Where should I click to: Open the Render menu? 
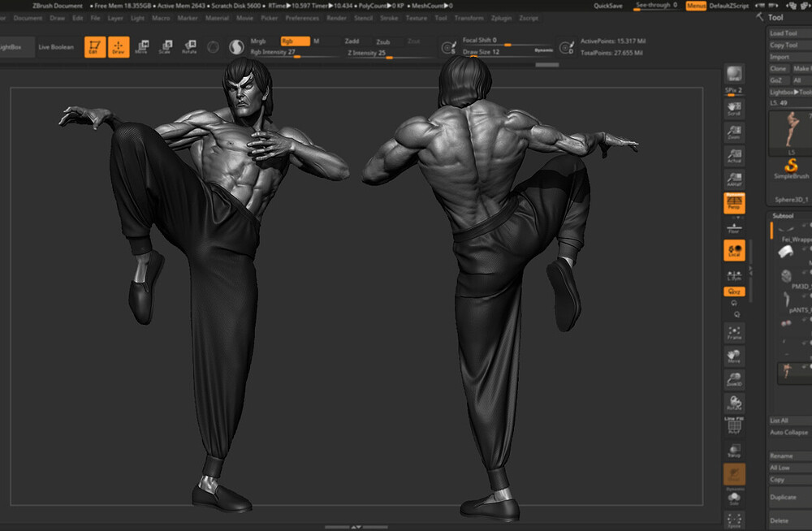[x=337, y=18]
